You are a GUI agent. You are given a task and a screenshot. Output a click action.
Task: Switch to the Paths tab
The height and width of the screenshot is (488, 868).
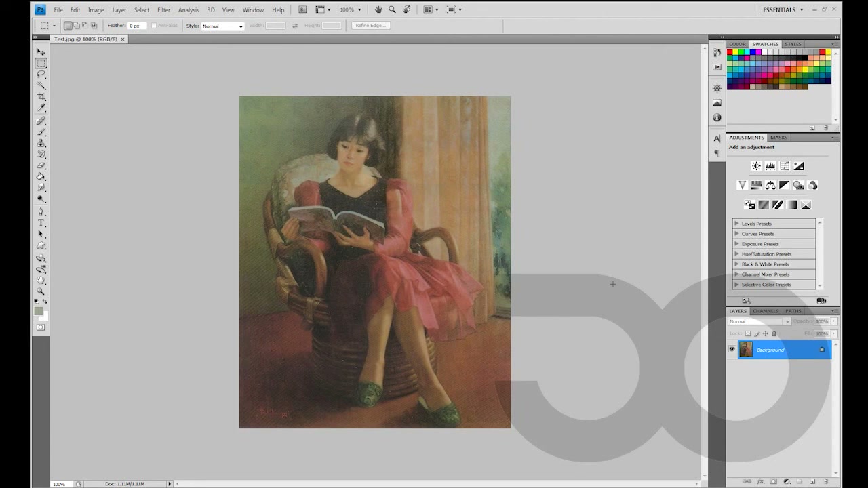coord(793,311)
